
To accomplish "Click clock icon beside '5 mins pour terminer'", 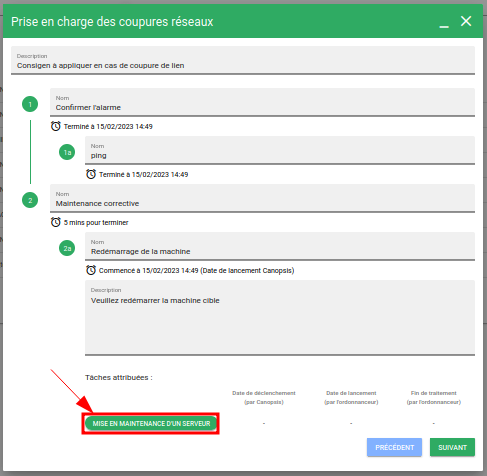I will click(x=56, y=222).
